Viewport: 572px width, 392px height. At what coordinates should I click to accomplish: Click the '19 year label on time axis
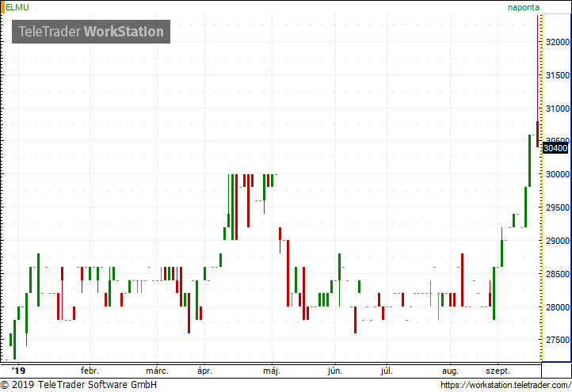(18, 371)
